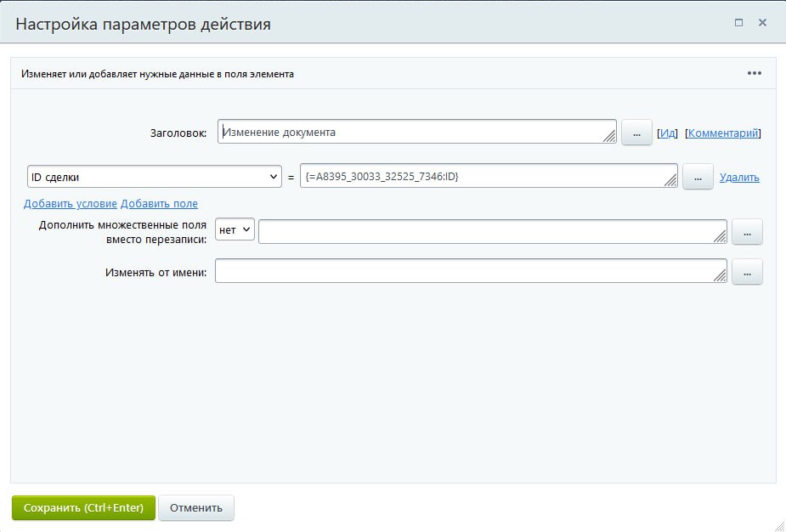Click ellipsis button for Изменять от имени

[x=747, y=272]
